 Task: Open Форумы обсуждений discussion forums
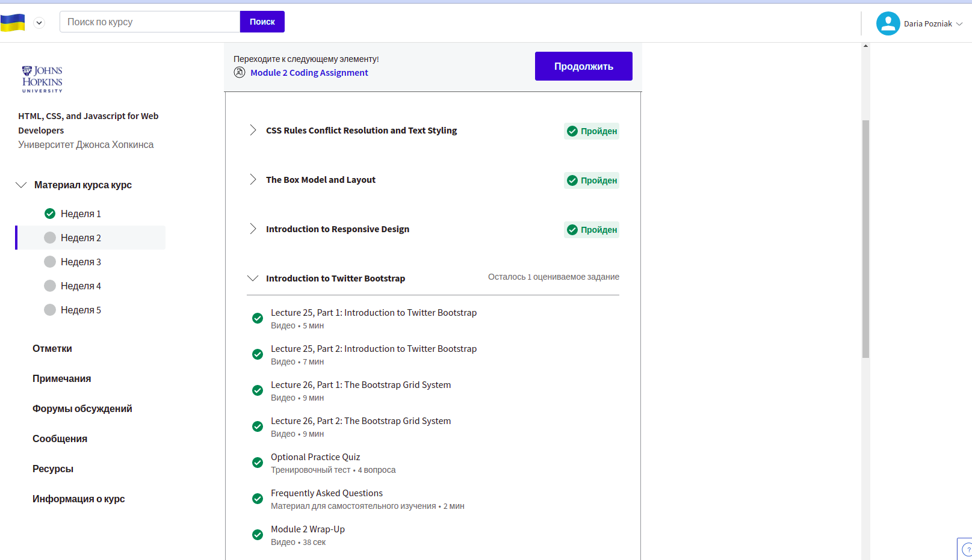(82, 408)
